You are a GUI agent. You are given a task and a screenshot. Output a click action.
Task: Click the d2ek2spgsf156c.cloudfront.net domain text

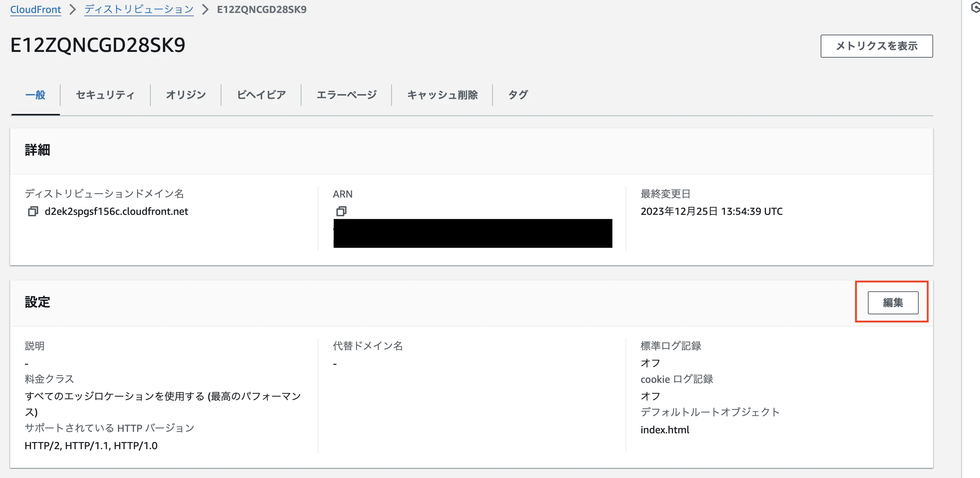tap(116, 212)
